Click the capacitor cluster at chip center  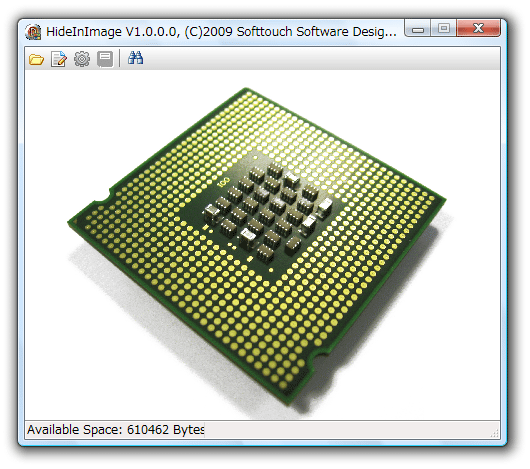pos(267,211)
